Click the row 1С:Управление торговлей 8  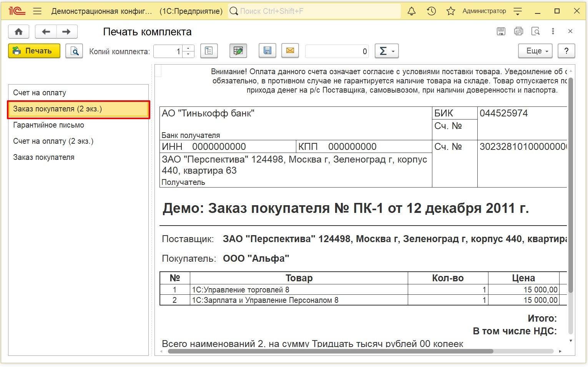(x=299, y=290)
